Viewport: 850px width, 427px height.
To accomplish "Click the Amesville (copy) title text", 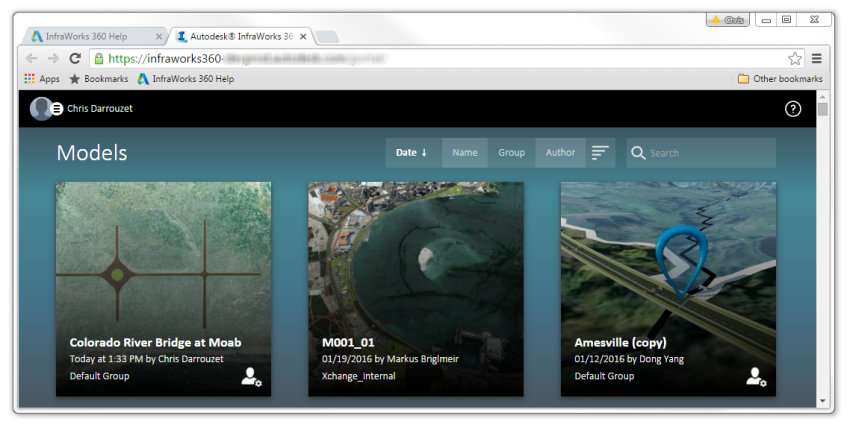I will [x=621, y=342].
